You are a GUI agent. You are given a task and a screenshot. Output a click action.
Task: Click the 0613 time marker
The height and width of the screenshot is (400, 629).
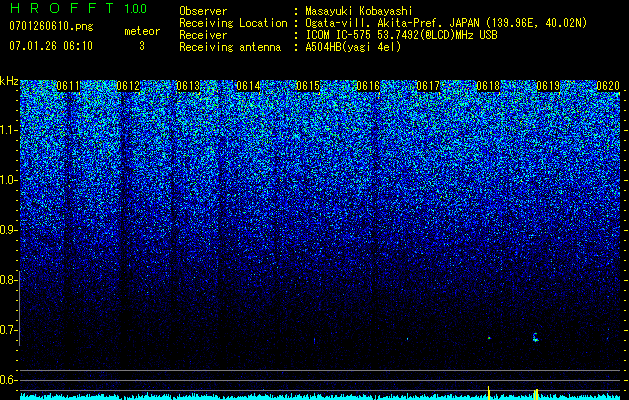(x=188, y=86)
